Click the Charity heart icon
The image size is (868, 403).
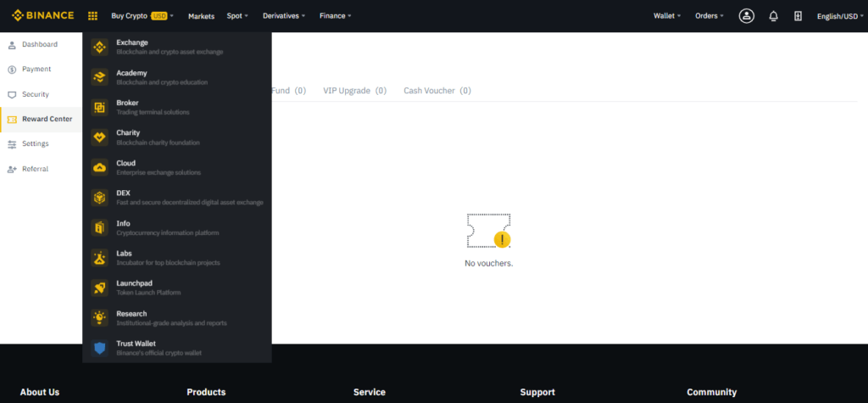pos(100,137)
